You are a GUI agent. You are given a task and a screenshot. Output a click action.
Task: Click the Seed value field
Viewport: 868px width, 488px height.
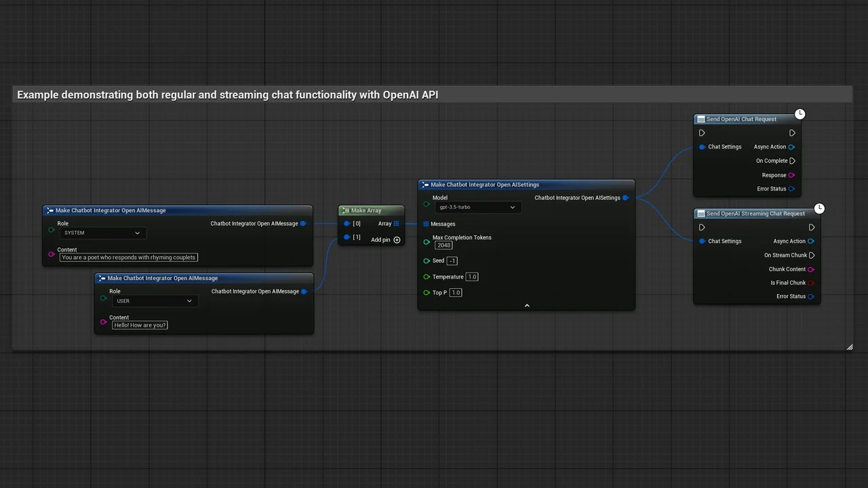click(x=452, y=261)
